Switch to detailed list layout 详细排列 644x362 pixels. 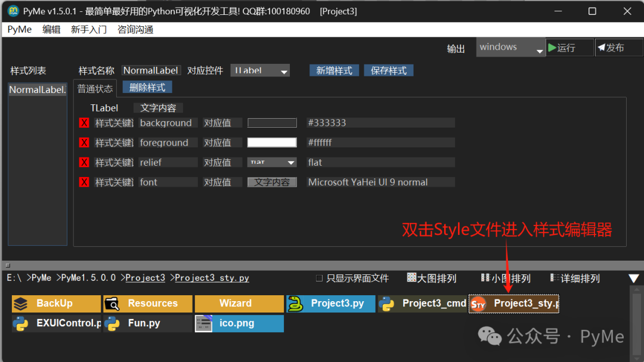tap(575, 278)
